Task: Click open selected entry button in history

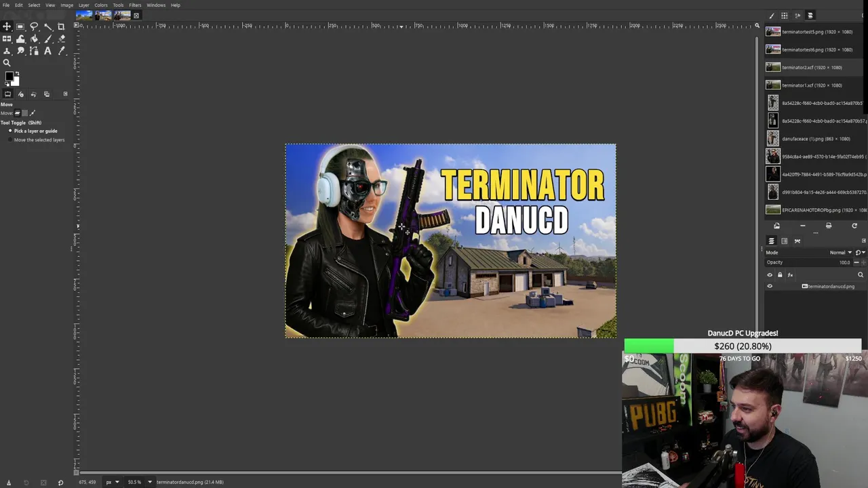Action: (x=776, y=226)
